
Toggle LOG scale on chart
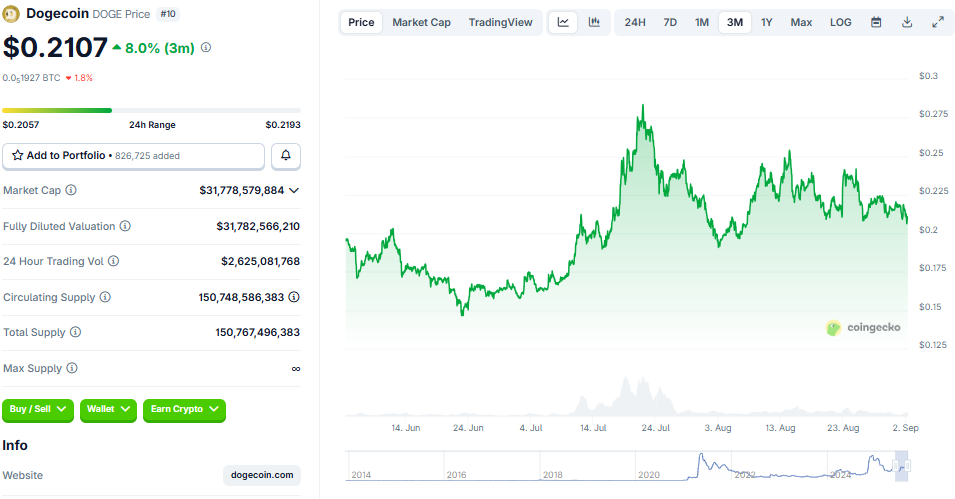pyautogui.click(x=840, y=23)
